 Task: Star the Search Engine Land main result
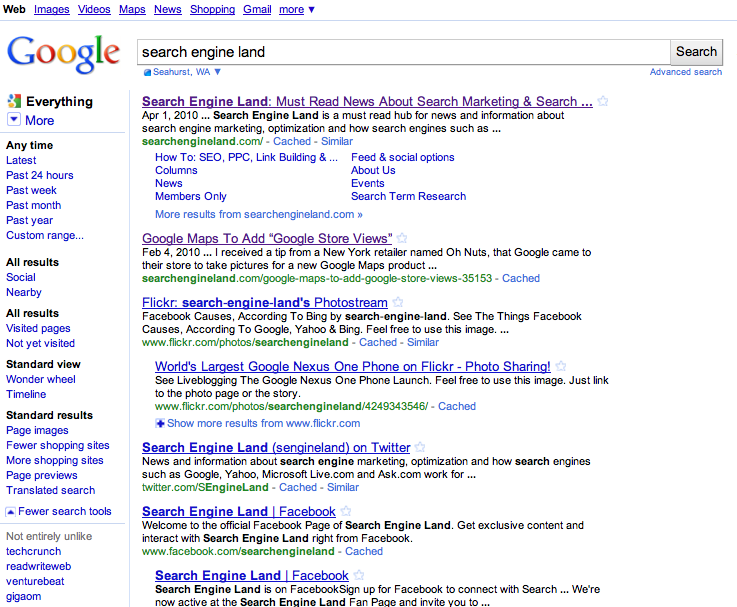pyautogui.click(x=603, y=101)
